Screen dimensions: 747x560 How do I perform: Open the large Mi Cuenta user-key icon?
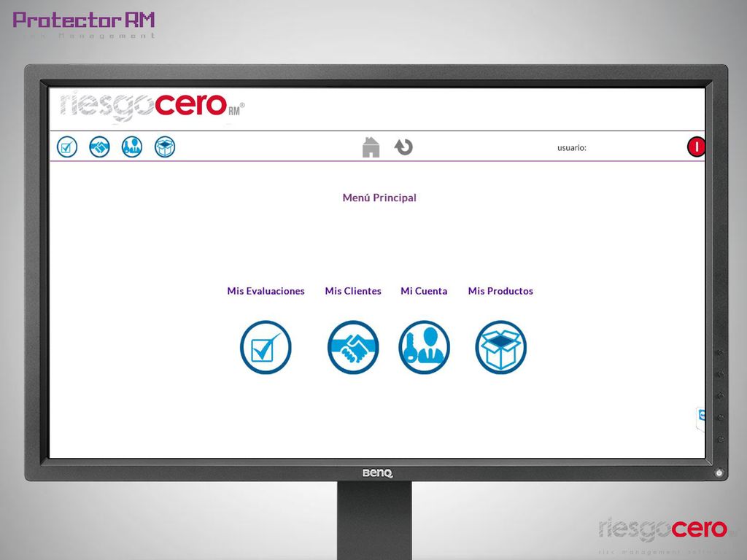(424, 347)
